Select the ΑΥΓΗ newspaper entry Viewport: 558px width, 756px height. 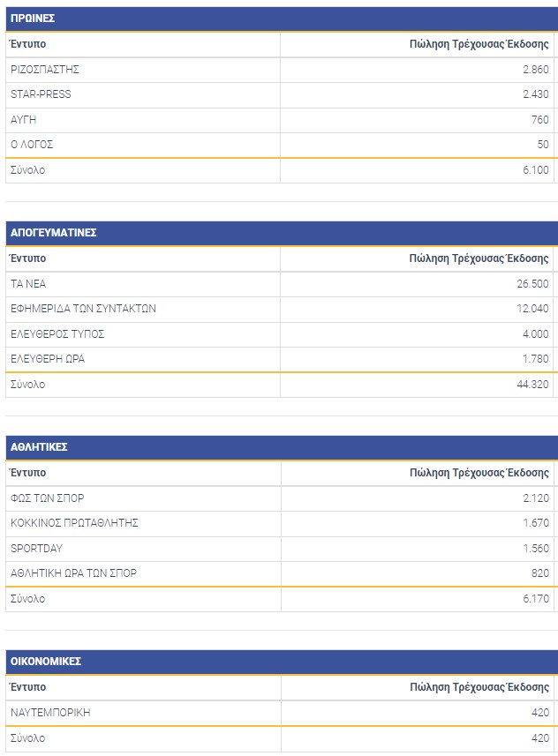(24, 120)
